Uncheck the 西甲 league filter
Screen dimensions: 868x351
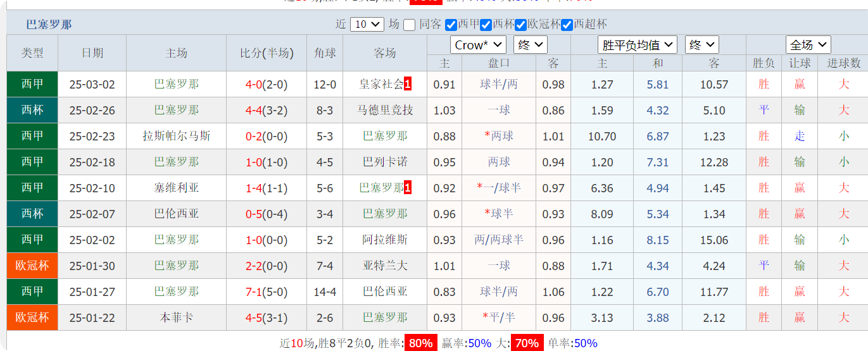coord(451,25)
